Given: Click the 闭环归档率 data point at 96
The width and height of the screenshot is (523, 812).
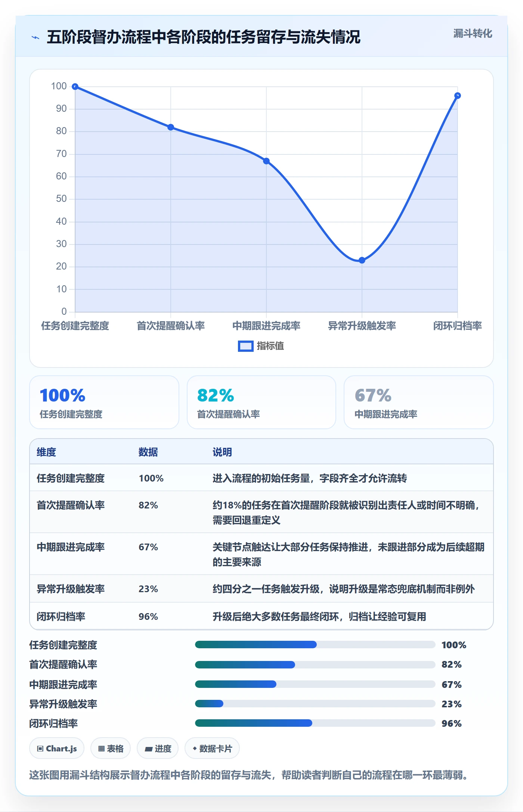Looking at the screenshot, I should (458, 96).
